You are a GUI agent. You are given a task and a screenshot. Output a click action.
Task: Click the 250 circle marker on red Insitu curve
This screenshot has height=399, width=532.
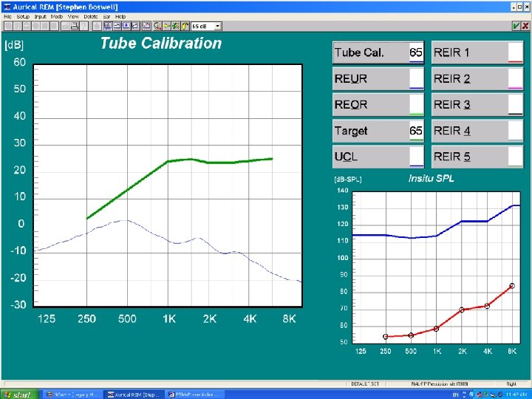386,337
